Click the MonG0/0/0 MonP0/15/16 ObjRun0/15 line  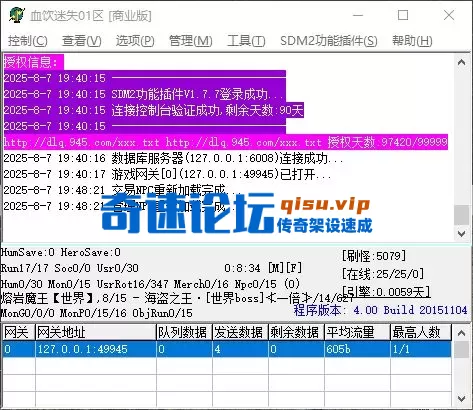tap(97, 313)
